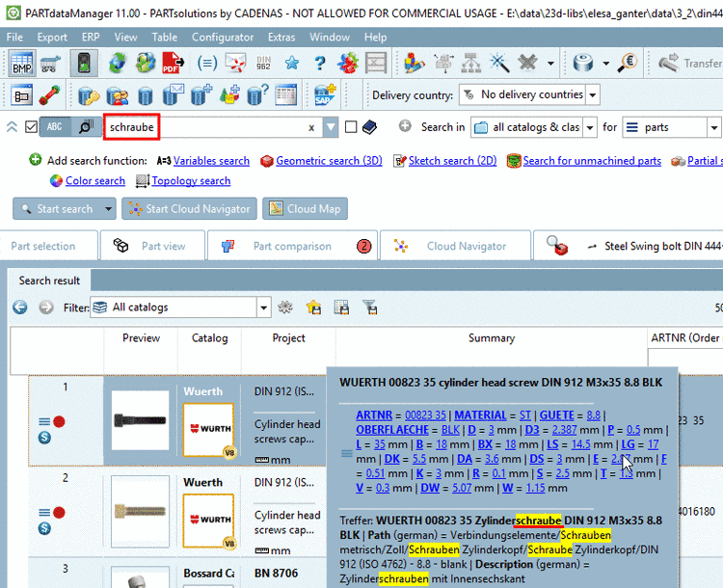The image size is (723, 588).
Task: Toggle the checked box beside ABC button
Action: point(31,127)
